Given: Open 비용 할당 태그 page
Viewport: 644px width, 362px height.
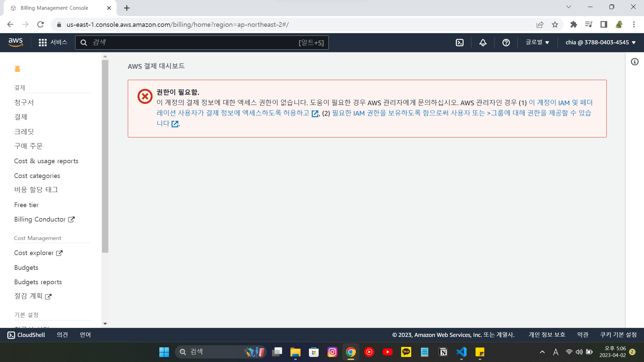Looking at the screenshot, I should pyautogui.click(x=36, y=190).
